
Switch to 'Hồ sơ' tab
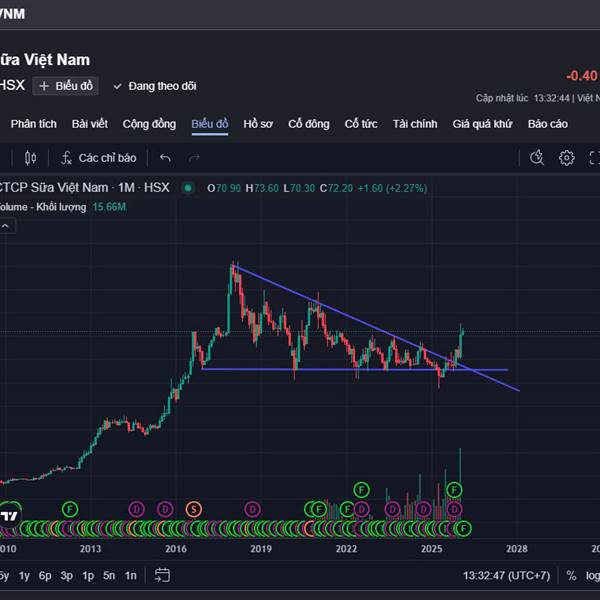pyautogui.click(x=258, y=124)
